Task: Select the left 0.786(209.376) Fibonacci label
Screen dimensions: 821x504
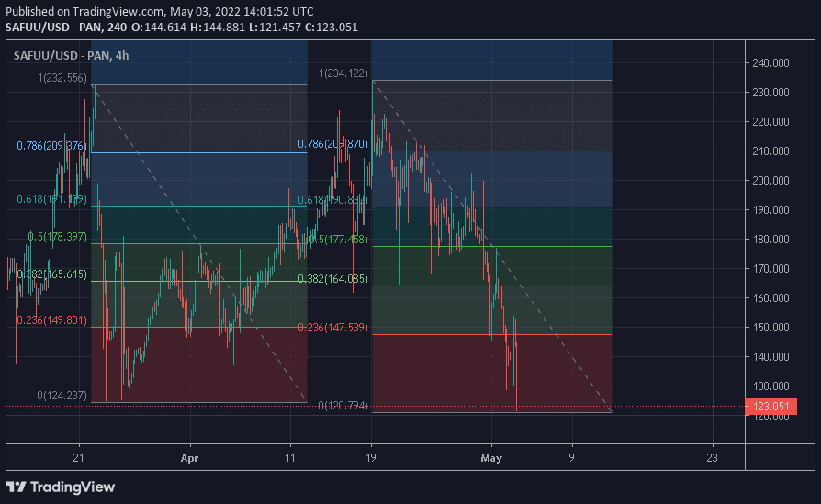Action: [51, 145]
